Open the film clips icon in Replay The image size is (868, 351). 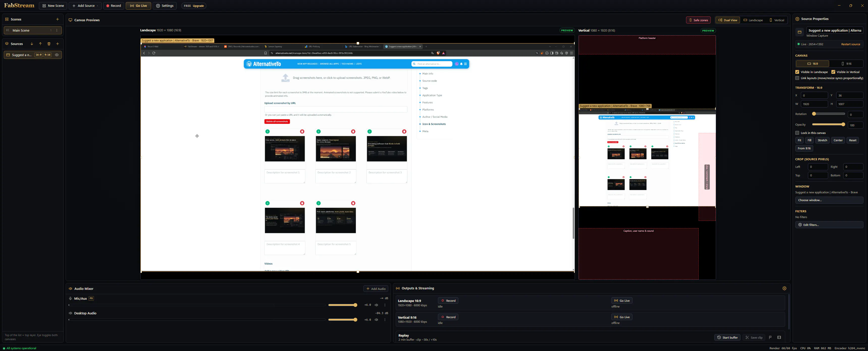click(x=779, y=337)
